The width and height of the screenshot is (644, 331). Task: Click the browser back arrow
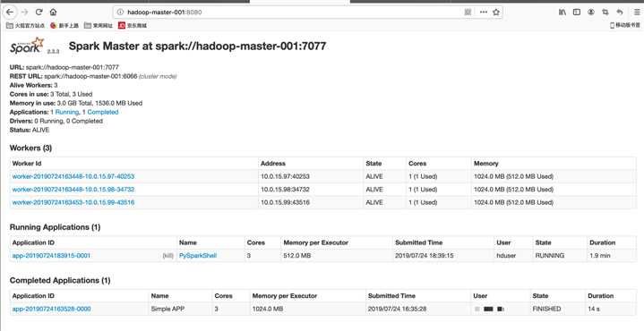click(x=10, y=12)
